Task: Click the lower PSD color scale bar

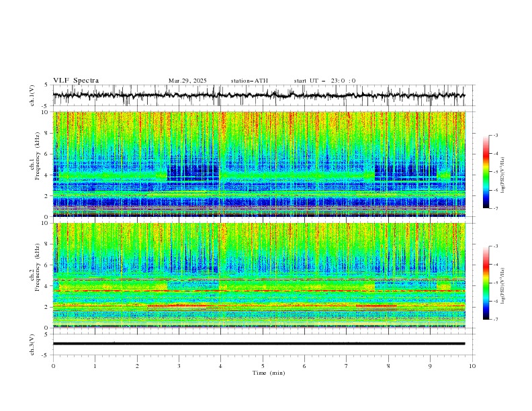Action: pos(486,283)
